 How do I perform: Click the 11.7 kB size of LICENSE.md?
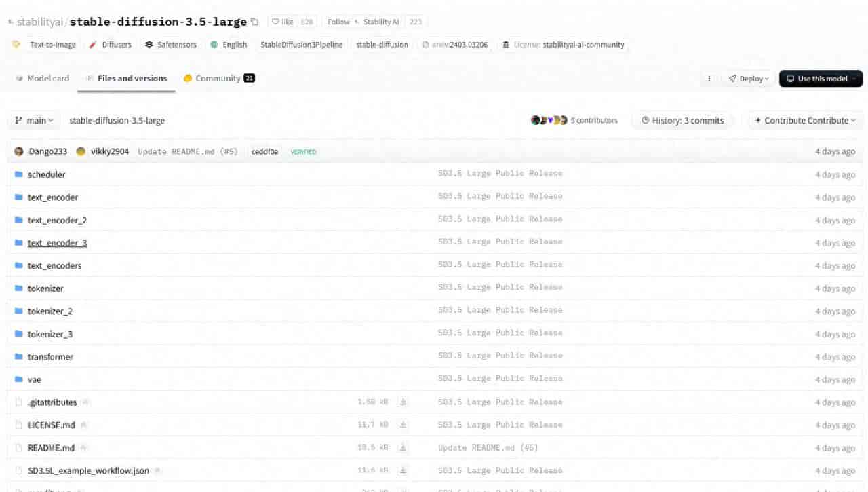373,425
